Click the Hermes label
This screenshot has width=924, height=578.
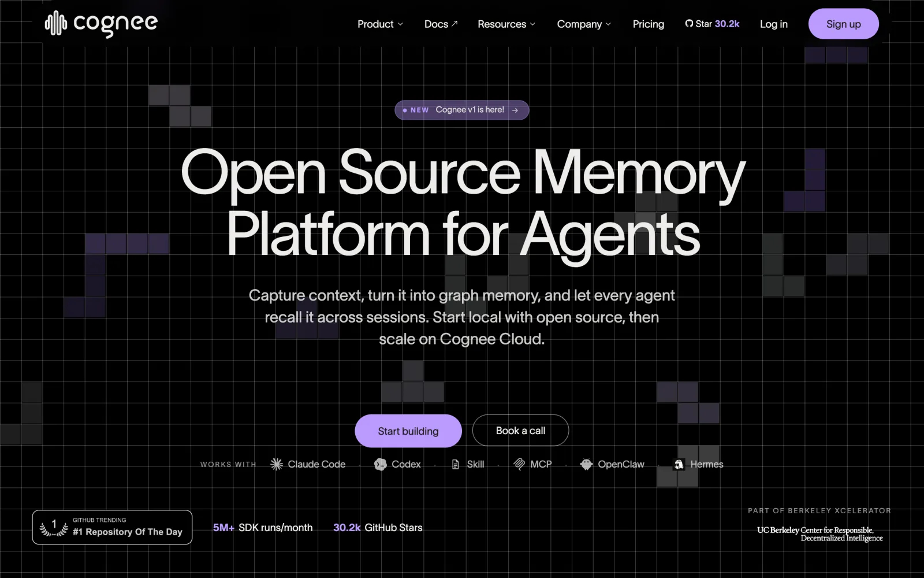[707, 464]
